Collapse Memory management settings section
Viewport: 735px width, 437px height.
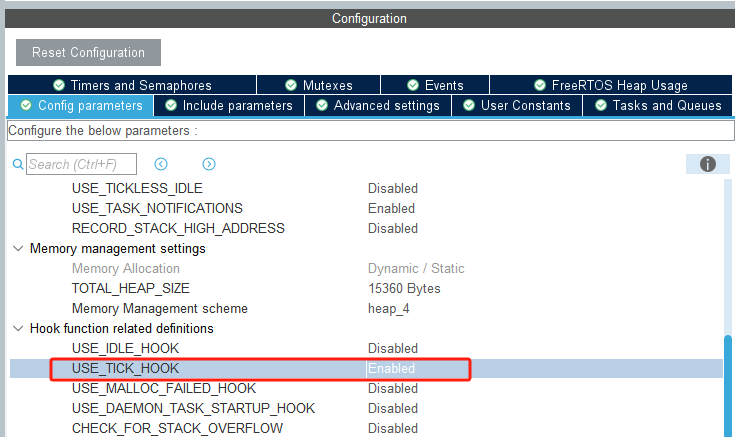tap(17, 248)
